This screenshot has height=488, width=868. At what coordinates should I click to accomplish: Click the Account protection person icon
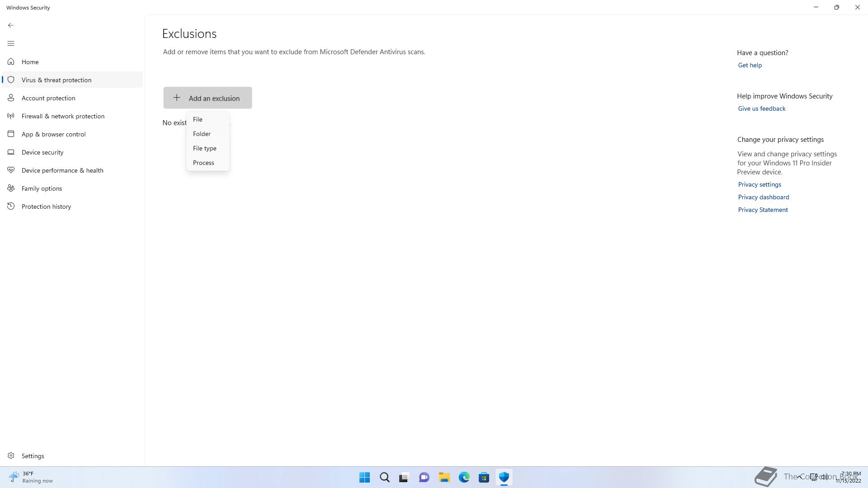click(11, 98)
